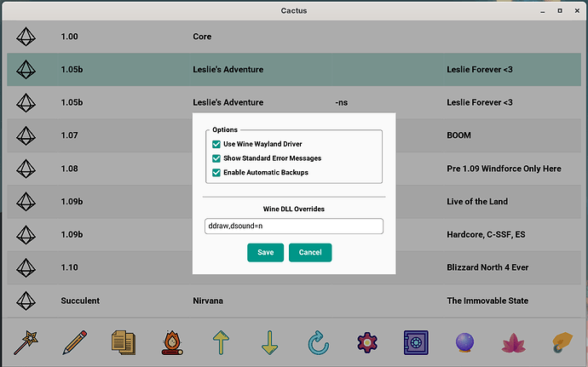Image resolution: width=588 pixels, height=367 pixels.
Task: Toggle Show Standard Error Messages checkbox
Action: tap(216, 158)
